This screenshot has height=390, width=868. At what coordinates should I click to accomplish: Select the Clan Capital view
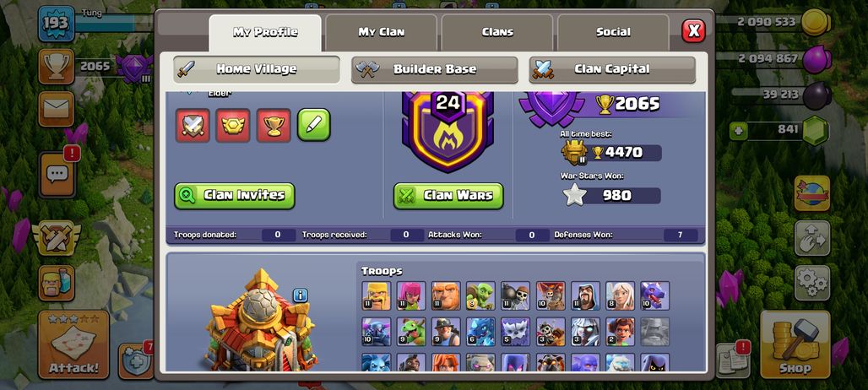pyautogui.click(x=612, y=70)
